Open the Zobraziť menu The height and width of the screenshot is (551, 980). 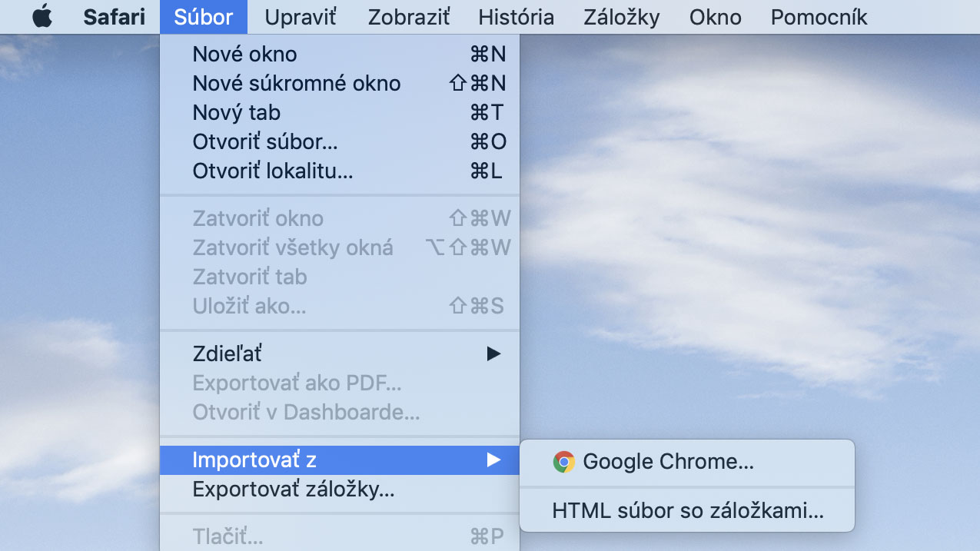(x=408, y=17)
